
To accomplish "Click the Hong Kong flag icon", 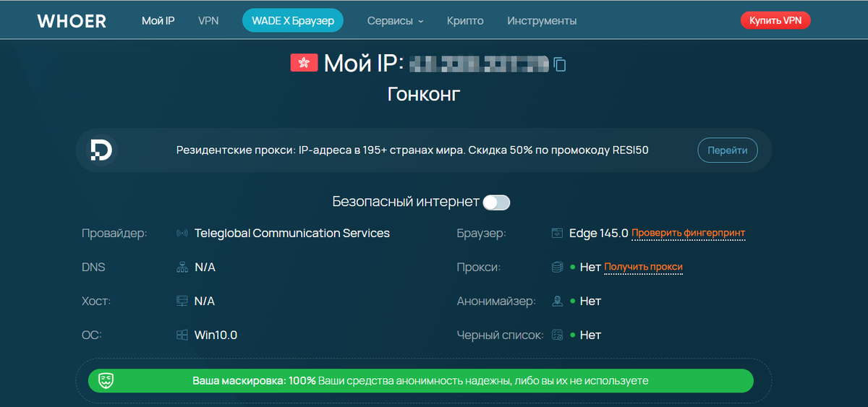I will coord(305,63).
